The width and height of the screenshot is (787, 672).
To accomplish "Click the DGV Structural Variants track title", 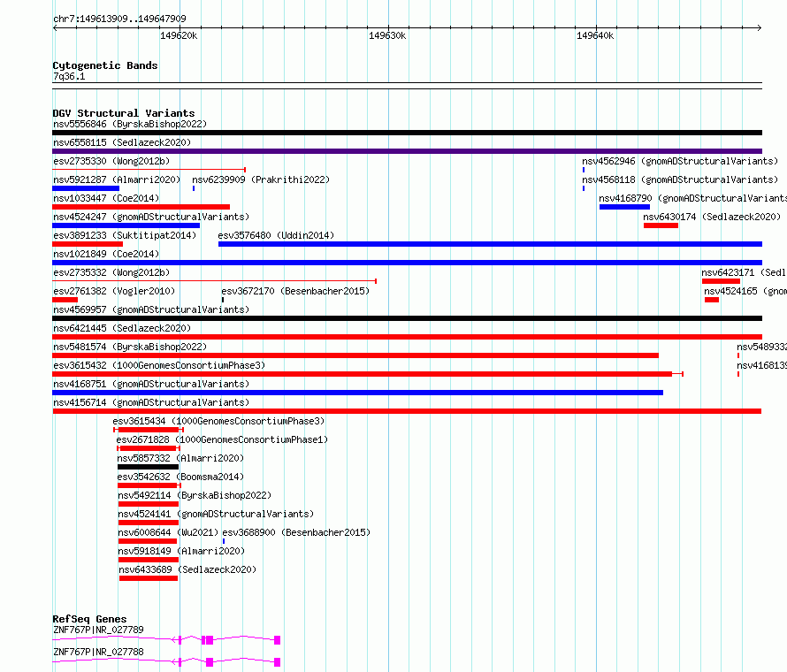I will 124,113.
